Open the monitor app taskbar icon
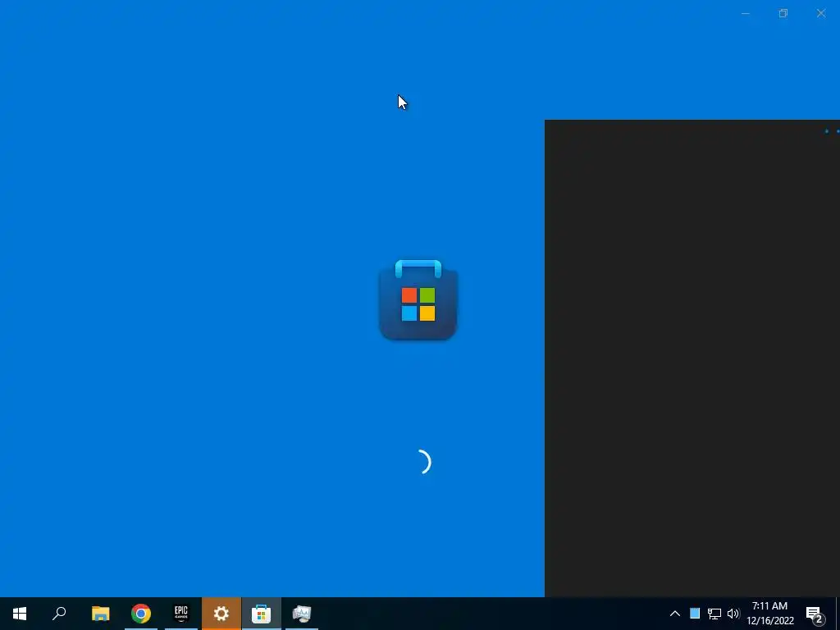840x630 pixels. 302,614
